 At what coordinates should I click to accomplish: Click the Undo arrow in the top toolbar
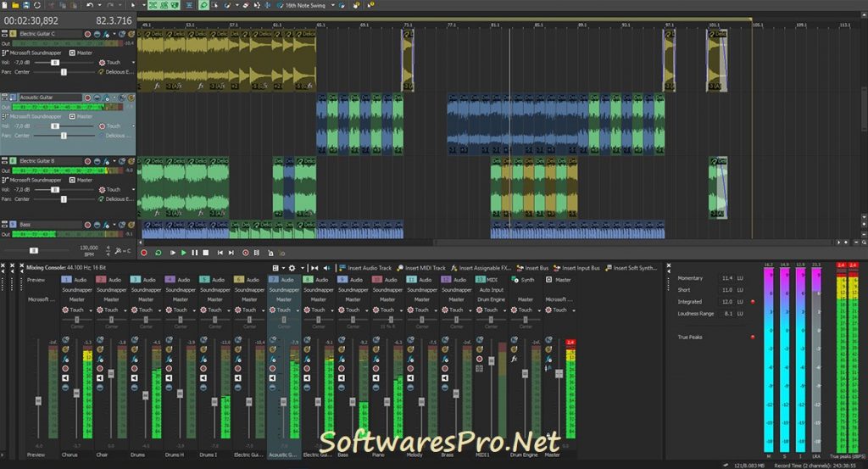pyautogui.click(x=90, y=5)
